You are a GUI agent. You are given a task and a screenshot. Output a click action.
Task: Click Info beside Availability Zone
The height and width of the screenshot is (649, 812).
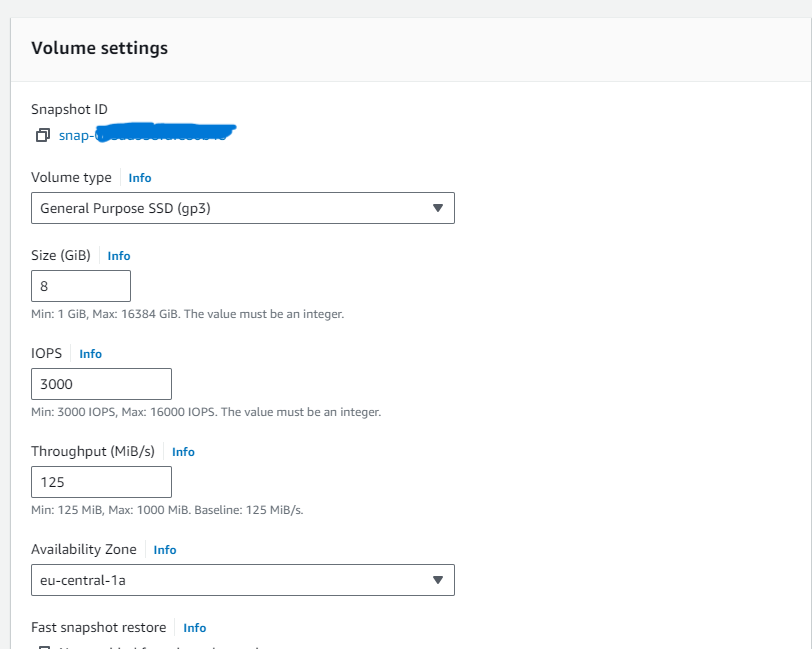point(165,550)
